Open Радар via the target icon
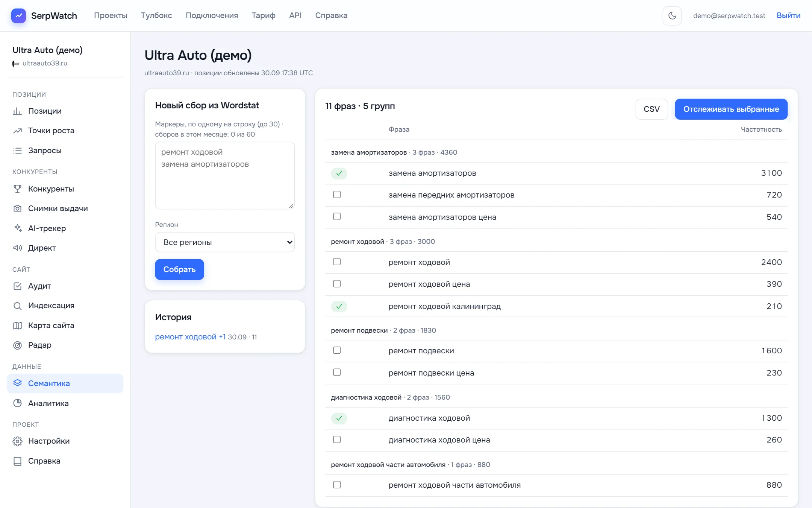The height and width of the screenshot is (508, 812). pyautogui.click(x=17, y=345)
